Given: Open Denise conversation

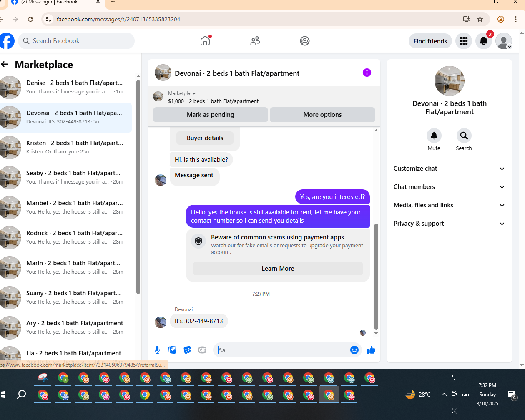Looking at the screenshot, I should (x=66, y=87).
